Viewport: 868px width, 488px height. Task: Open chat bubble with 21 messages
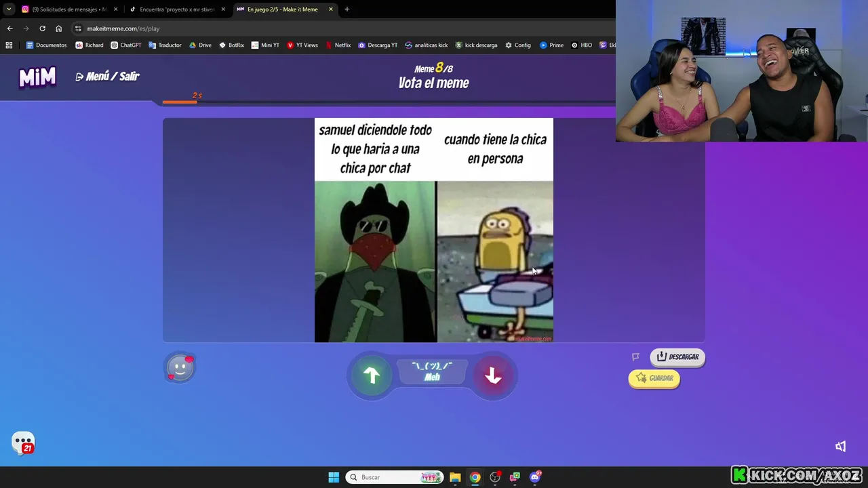point(24,443)
